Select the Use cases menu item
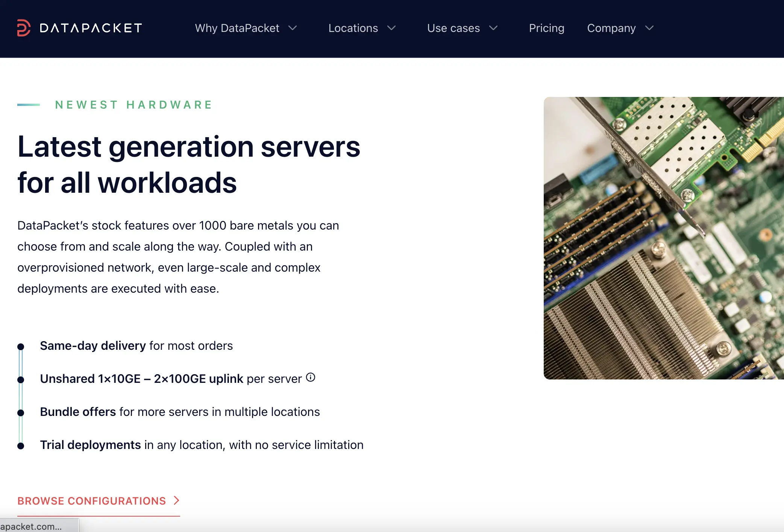The image size is (784, 532). point(453,28)
